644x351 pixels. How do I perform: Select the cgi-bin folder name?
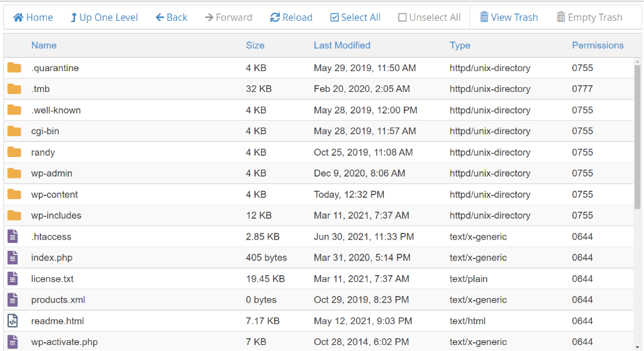pyautogui.click(x=45, y=131)
